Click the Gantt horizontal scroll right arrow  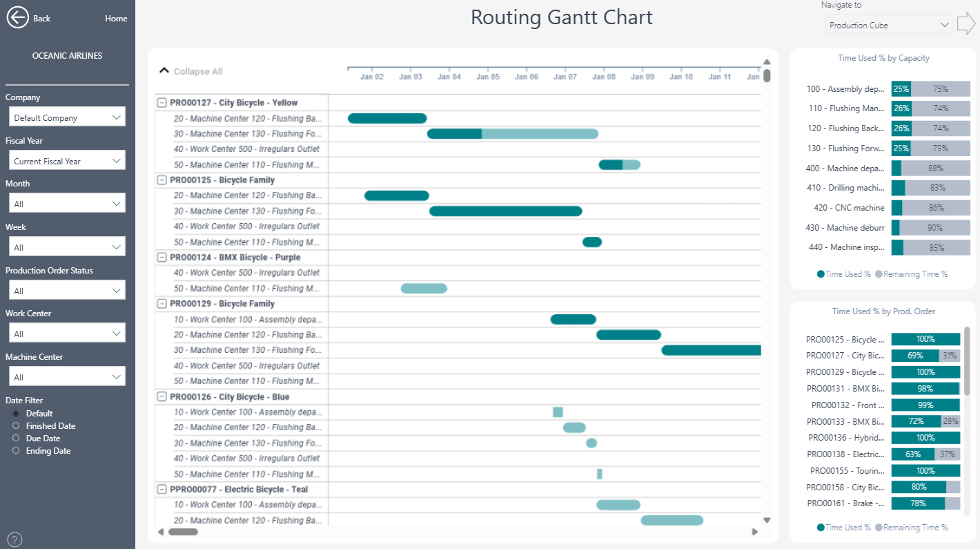click(754, 532)
